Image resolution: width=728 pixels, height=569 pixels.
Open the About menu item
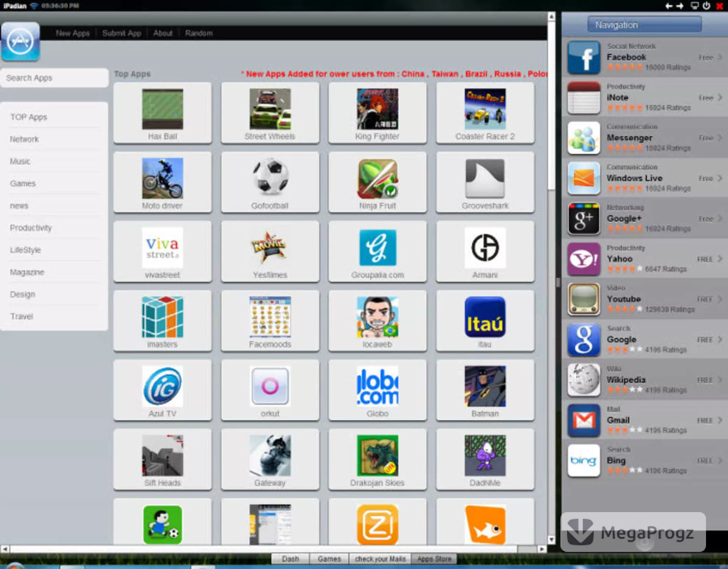(x=163, y=33)
